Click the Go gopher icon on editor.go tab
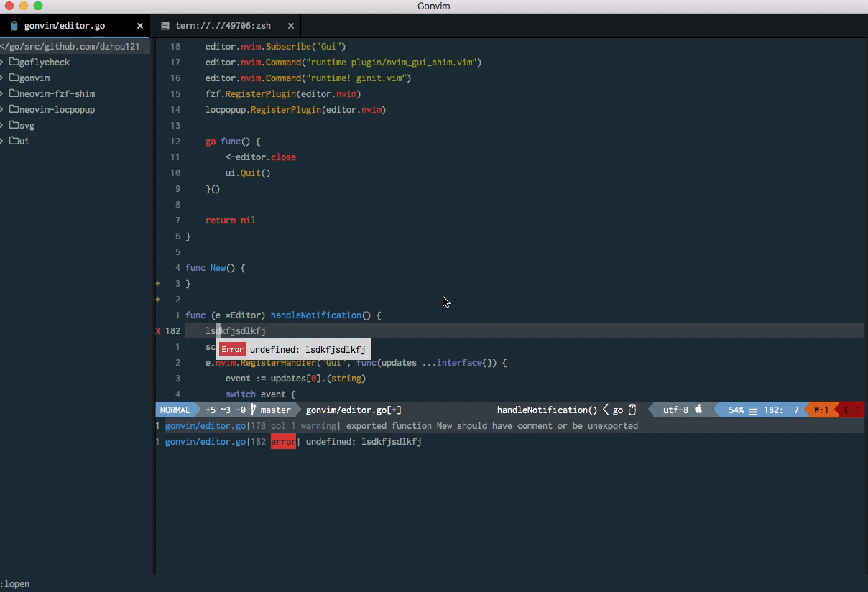 click(14, 25)
